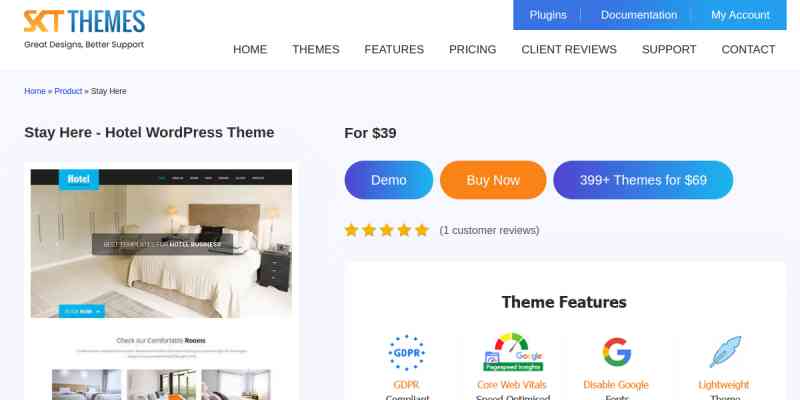Open the THEMES menu item

(x=315, y=49)
